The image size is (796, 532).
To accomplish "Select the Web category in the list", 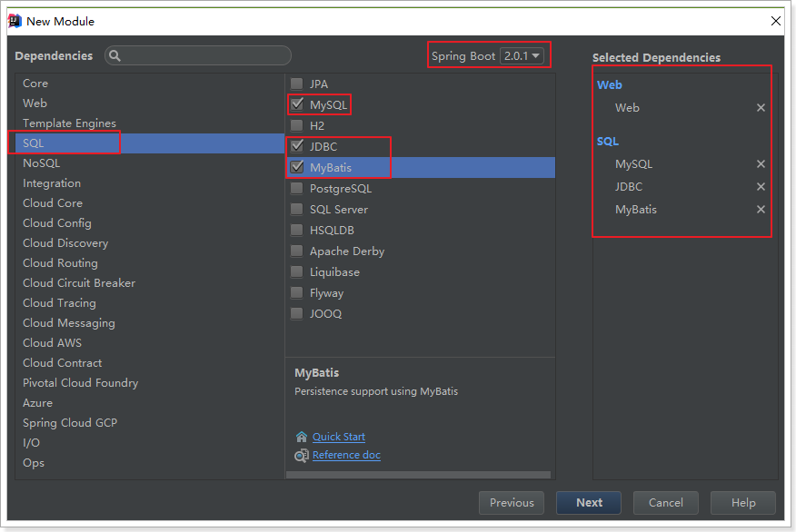I will 150,103.
